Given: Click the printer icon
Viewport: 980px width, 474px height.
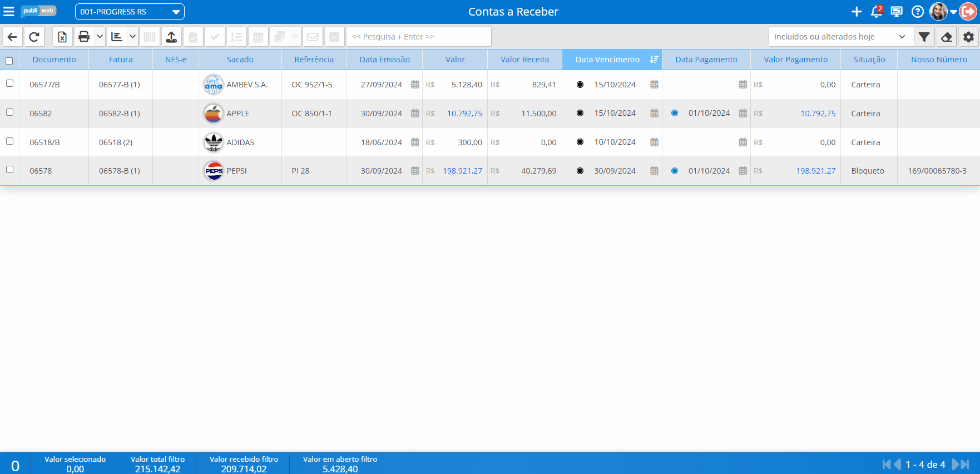Looking at the screenshot, I should (x=84, y=37).
